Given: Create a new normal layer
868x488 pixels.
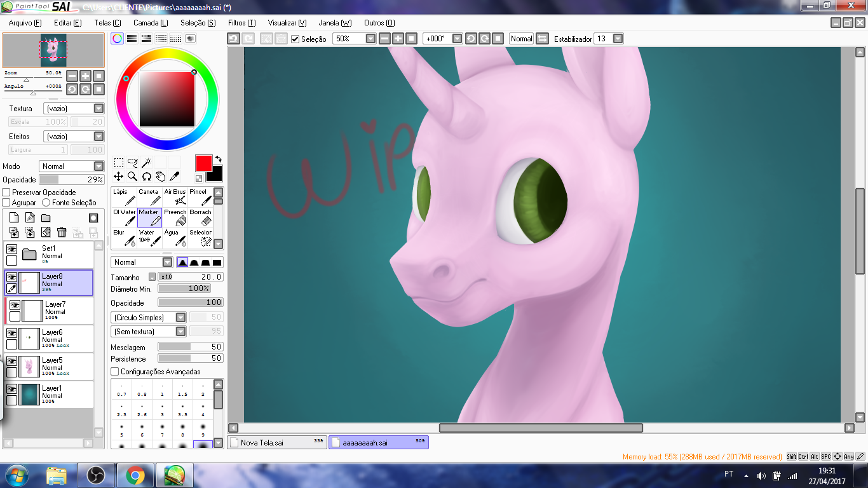Looking at the screenshot, I should point(14,218).
